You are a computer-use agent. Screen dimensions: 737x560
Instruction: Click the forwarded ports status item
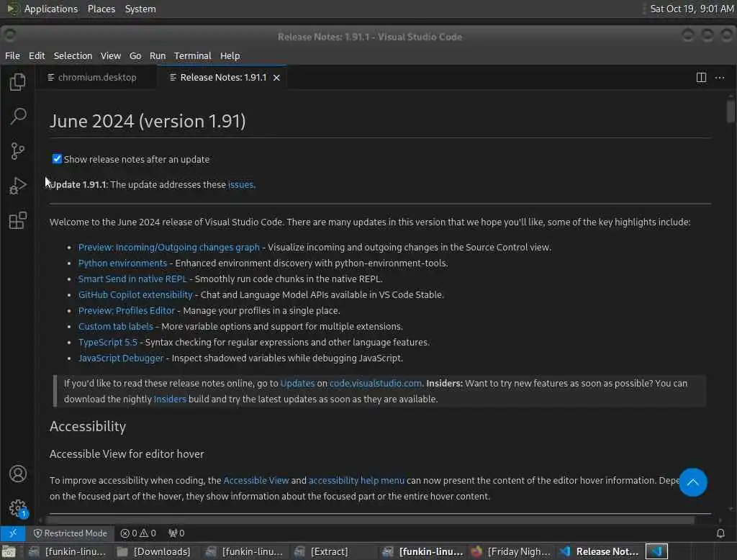click(177, 533)
